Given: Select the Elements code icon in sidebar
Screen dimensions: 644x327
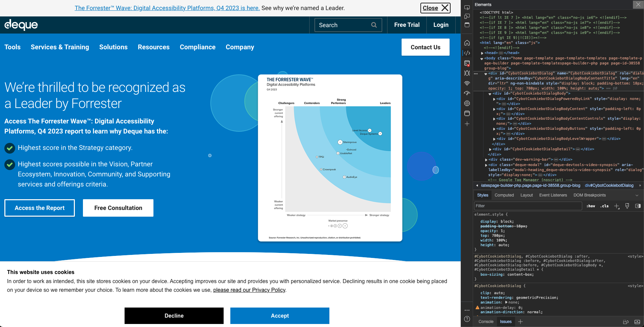Looking at the screenshot, I should tap(467, 53).
